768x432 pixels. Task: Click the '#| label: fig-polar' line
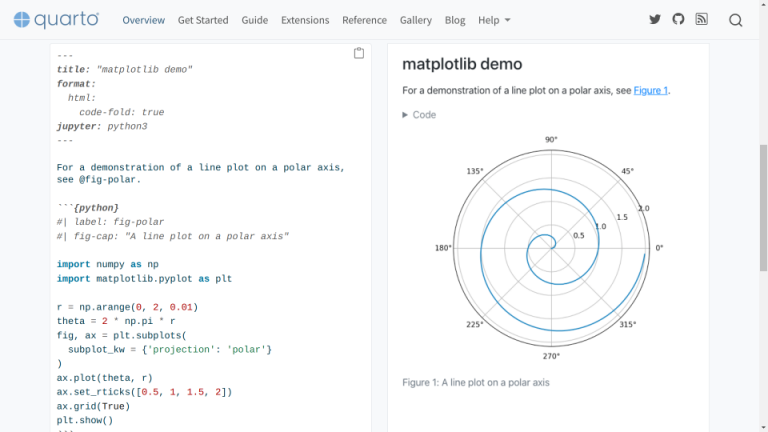(110, 222)
